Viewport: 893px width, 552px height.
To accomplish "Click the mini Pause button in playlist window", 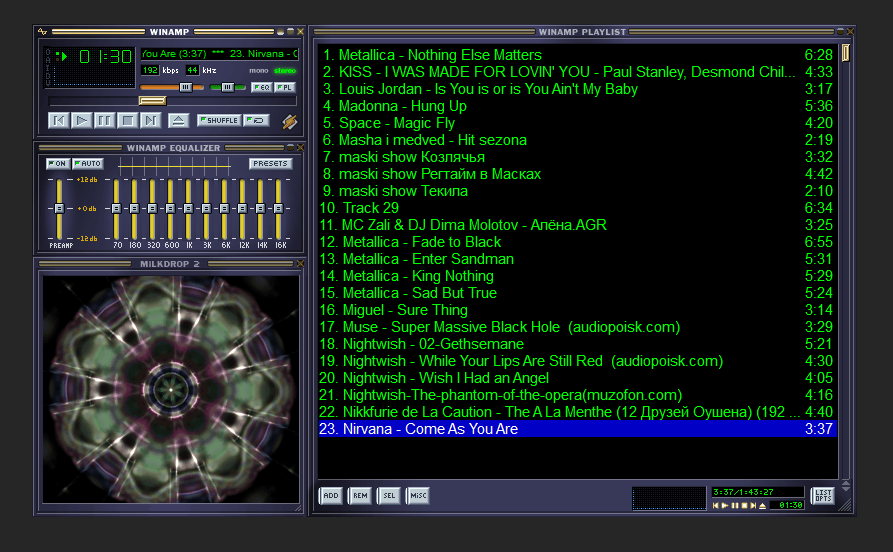I will (x=735, y=505).
